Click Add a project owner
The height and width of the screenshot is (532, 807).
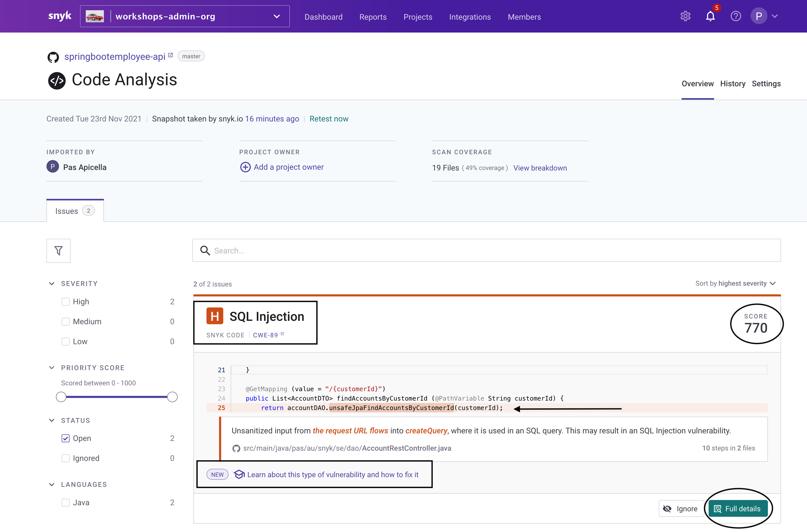click(288, 167)
